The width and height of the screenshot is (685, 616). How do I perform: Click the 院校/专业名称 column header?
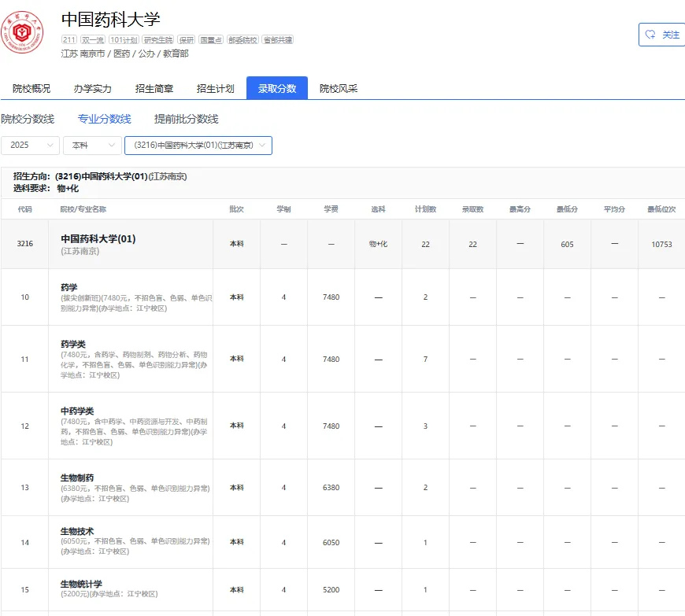83,209
